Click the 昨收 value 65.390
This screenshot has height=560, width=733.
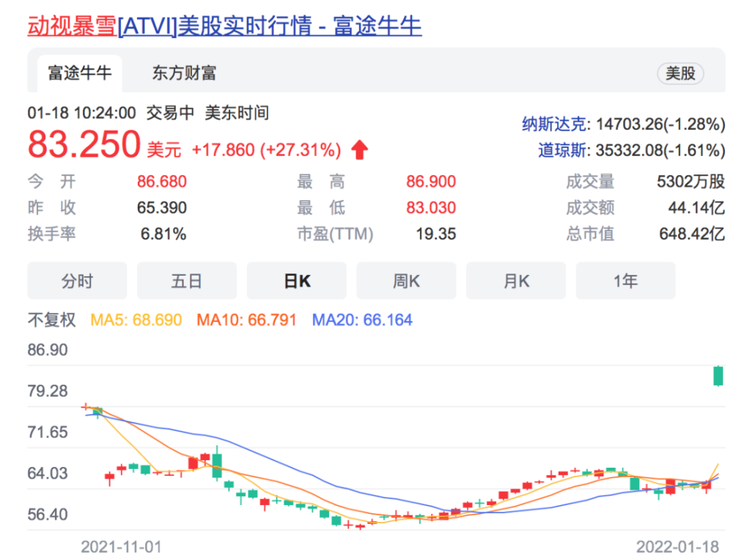tap(162, 207)
